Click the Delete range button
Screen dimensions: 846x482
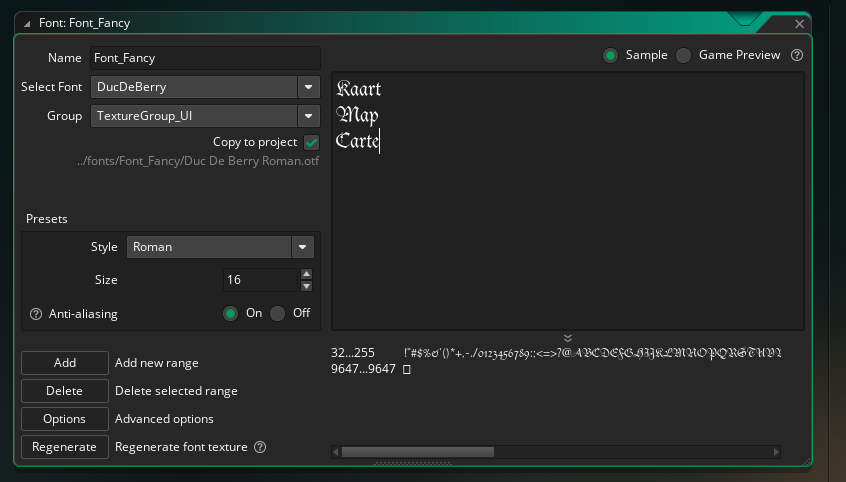click(x=65, y=391)
